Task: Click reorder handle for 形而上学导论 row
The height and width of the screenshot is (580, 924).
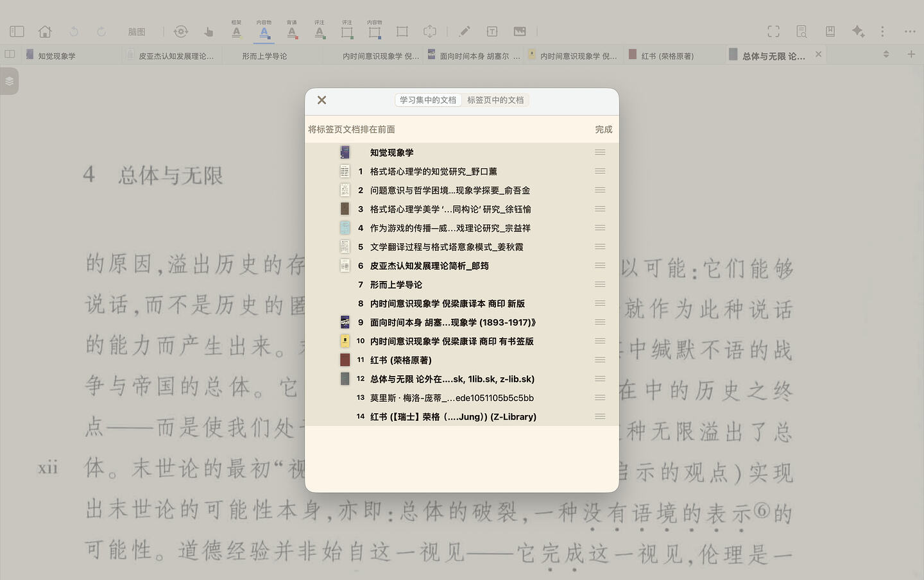Action: [600, 284]
